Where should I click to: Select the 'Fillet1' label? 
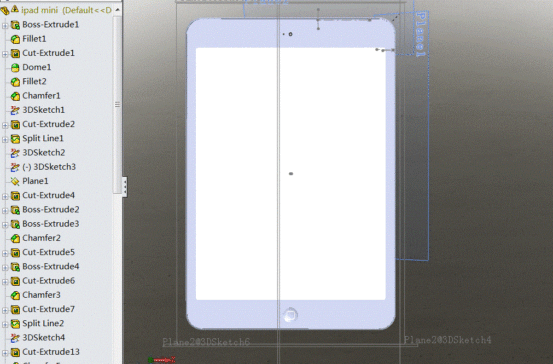[x=34, y=38]
